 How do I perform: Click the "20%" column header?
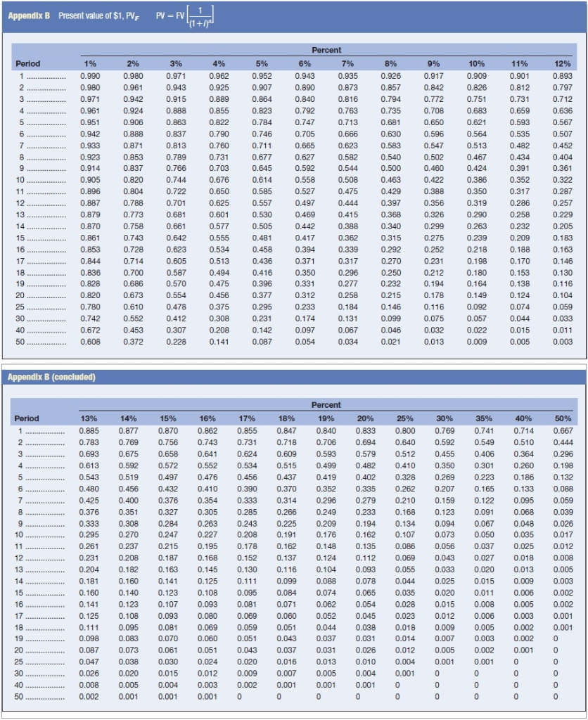click(x=366, y=419)
